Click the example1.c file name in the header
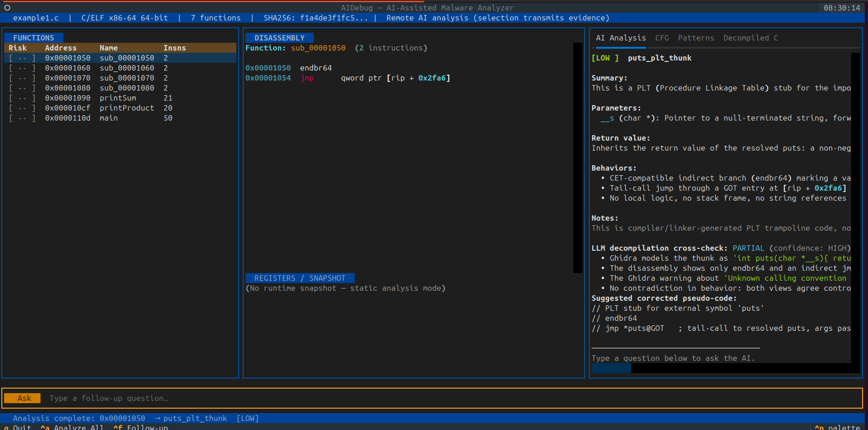The height and width of the screenshot is (430, 868). [36, 18]
